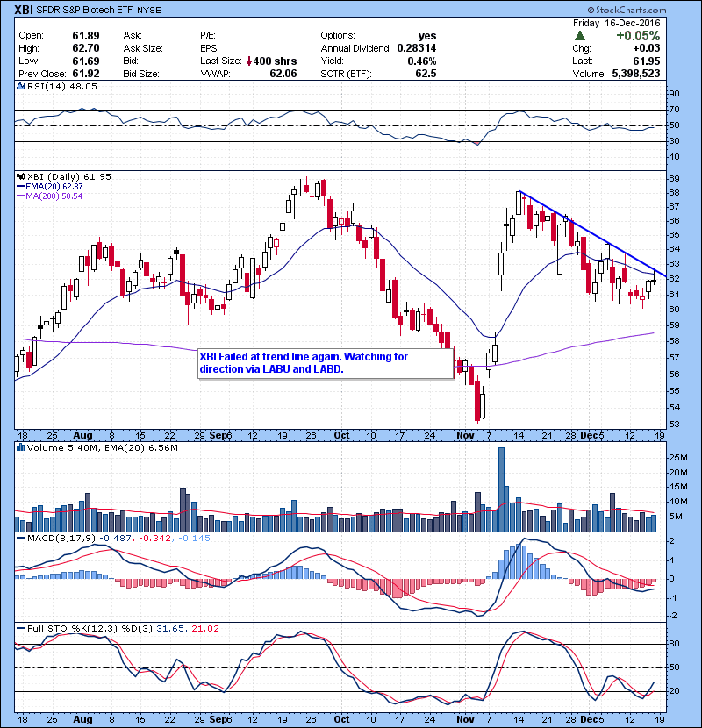702x728 pixels.
Task: Click the MACD histogram value -0.145
Action: pos(193,539)
